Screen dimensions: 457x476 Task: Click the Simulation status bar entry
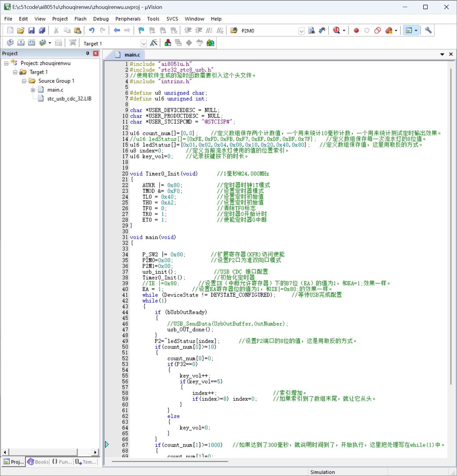tap(323, 472)
